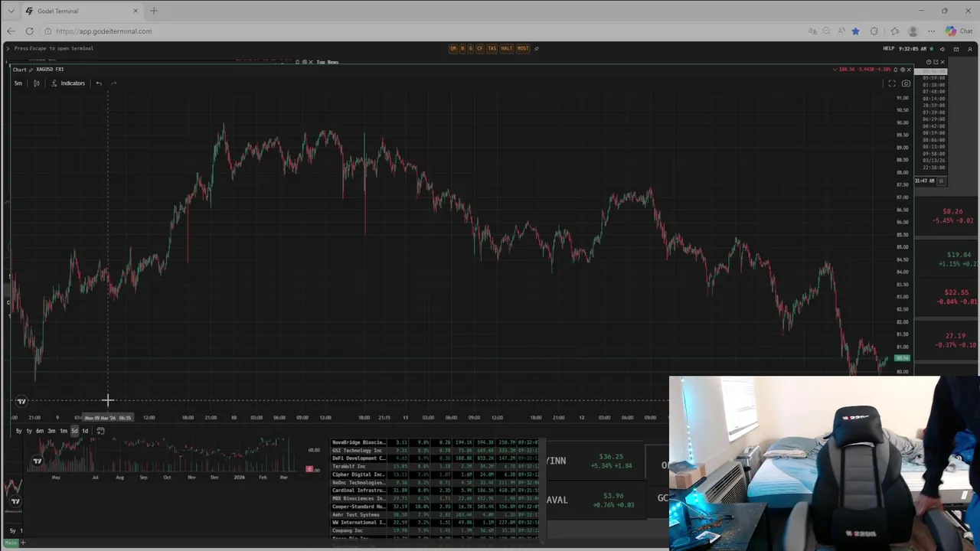Click the TradingView logo on mini chart
The image size is (980, 551).
coord(37,461)
